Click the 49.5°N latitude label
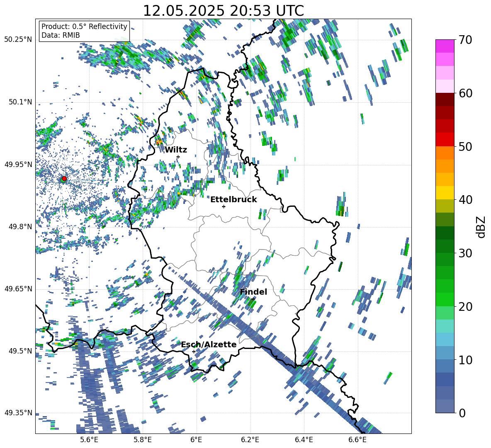491x448 pixels. click(20, 351)
